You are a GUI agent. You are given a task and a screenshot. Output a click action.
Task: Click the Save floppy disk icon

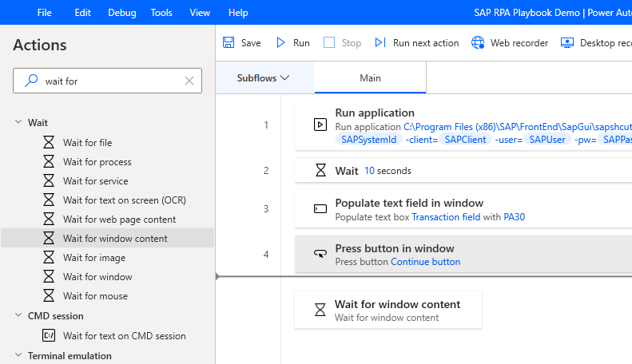tap(229, 42)
